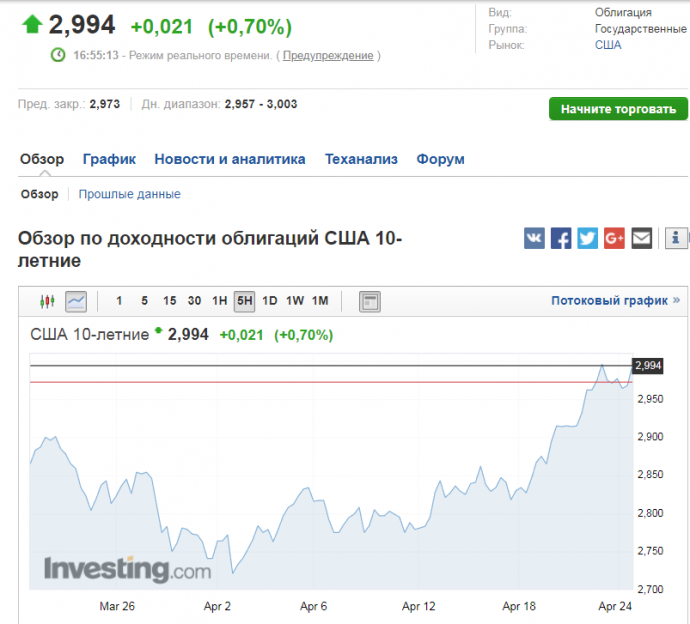Click the Apr 2 date label
690x624 pixels.
tap(217, 606)
